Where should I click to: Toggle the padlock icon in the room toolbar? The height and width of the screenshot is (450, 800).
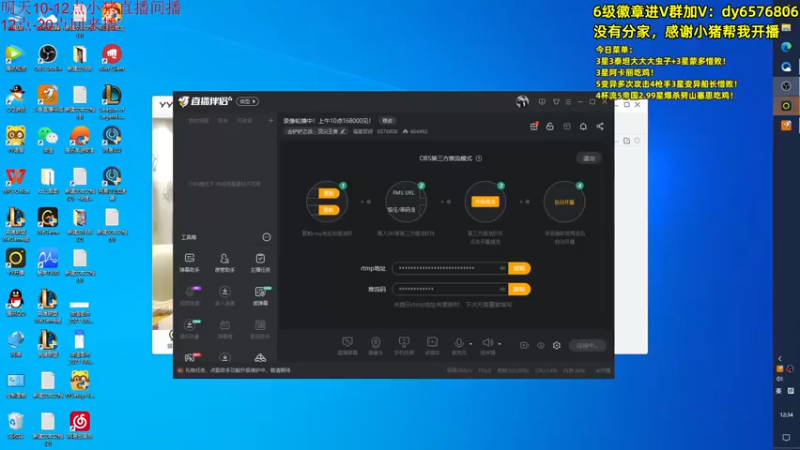tap(550, 126)
